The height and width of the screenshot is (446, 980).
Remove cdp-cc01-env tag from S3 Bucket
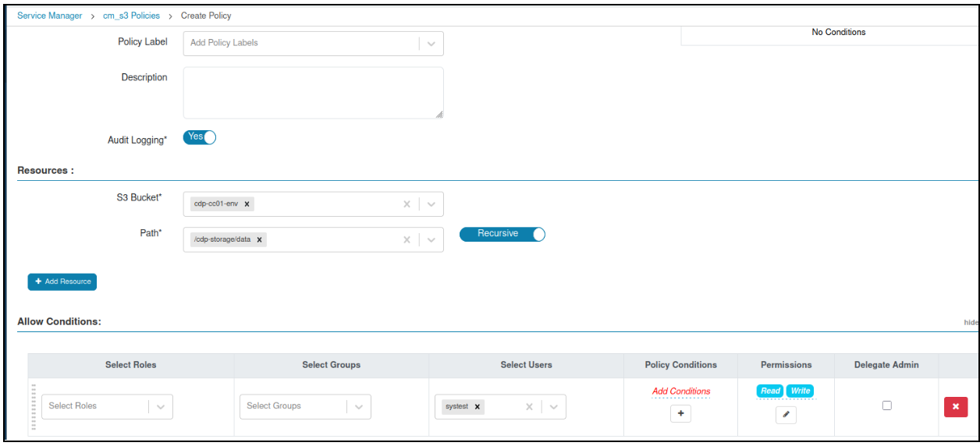(247, 204)
